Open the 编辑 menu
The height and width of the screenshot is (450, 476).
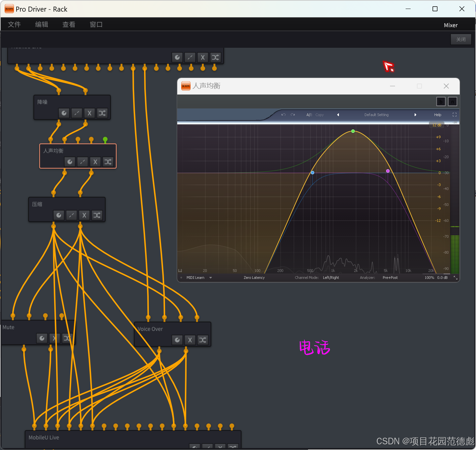tap(41, 25)
